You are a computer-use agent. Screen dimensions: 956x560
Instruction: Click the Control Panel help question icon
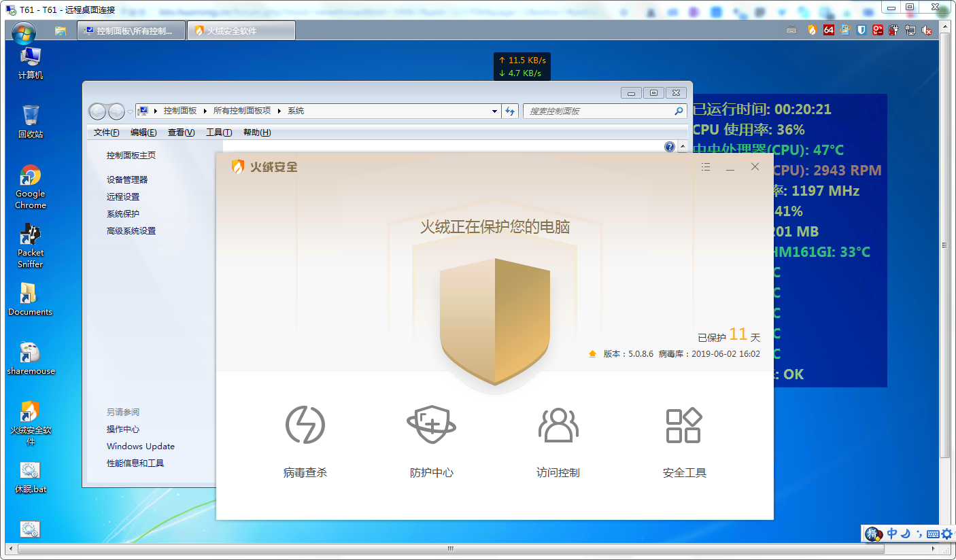pyautogui.click(x=670, y=147)
